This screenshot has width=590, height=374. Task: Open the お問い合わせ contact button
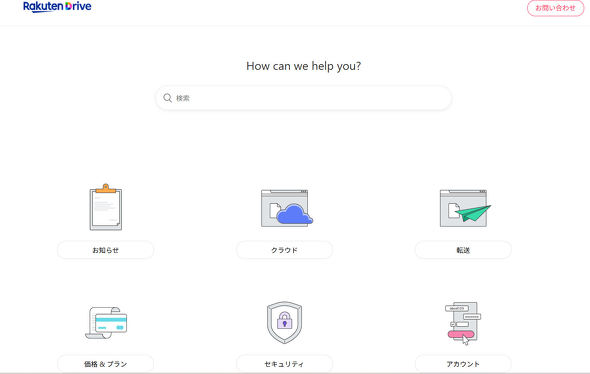point(555,8)
